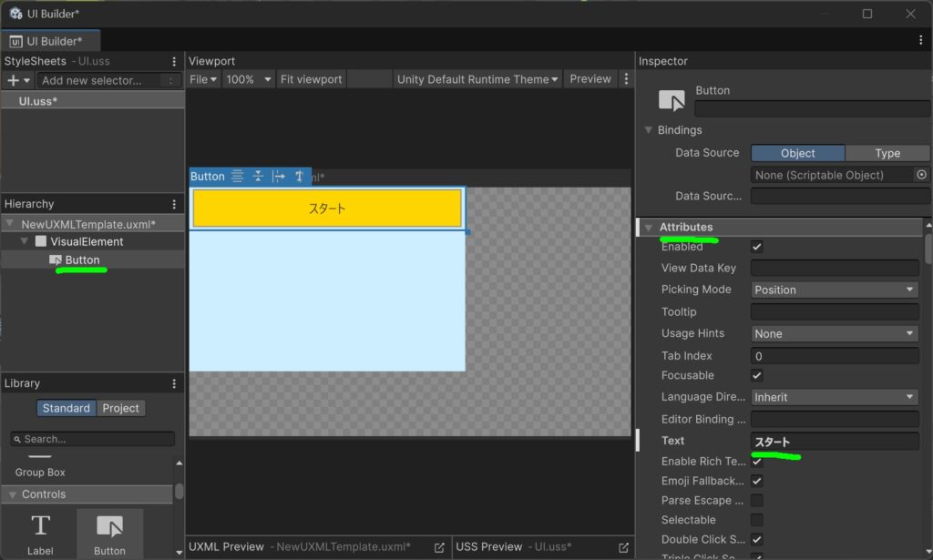
Task: Select NewUXMLTemplate.uxml root in Hierarchy
Action: tap(93, 224)
